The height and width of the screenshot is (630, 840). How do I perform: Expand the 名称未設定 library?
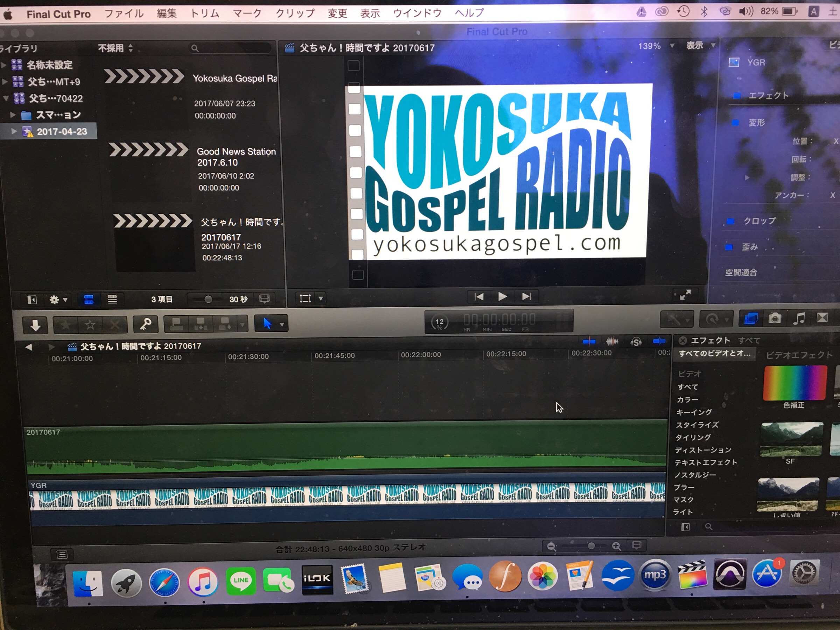pos(4,65)
